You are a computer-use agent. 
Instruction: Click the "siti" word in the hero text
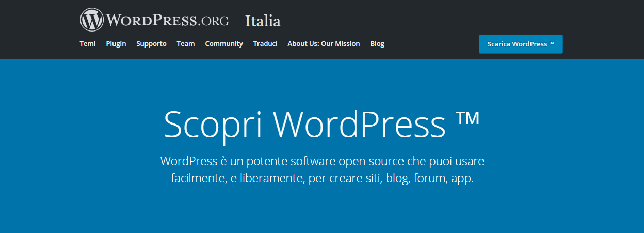[371, 179]
